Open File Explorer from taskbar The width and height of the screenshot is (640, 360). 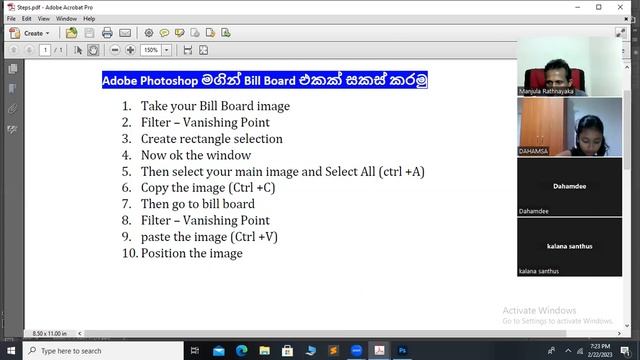pos(264,351)
